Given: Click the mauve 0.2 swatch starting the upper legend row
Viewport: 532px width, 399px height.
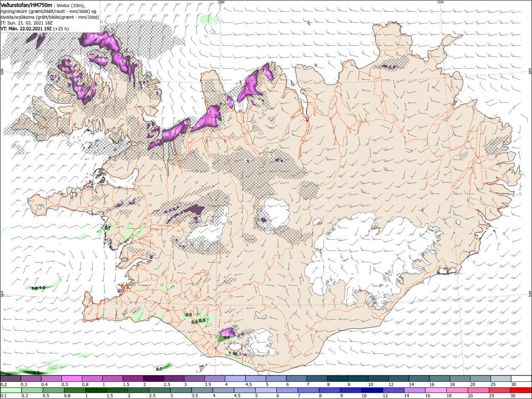Looking at the screenshot, I should click(x=11, y=379).
